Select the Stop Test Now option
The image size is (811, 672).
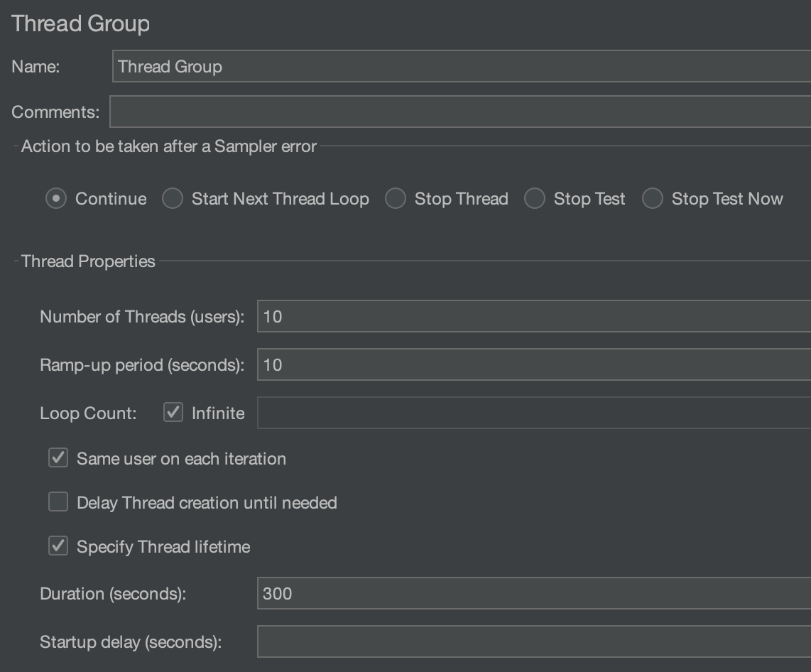pos(653,199)
